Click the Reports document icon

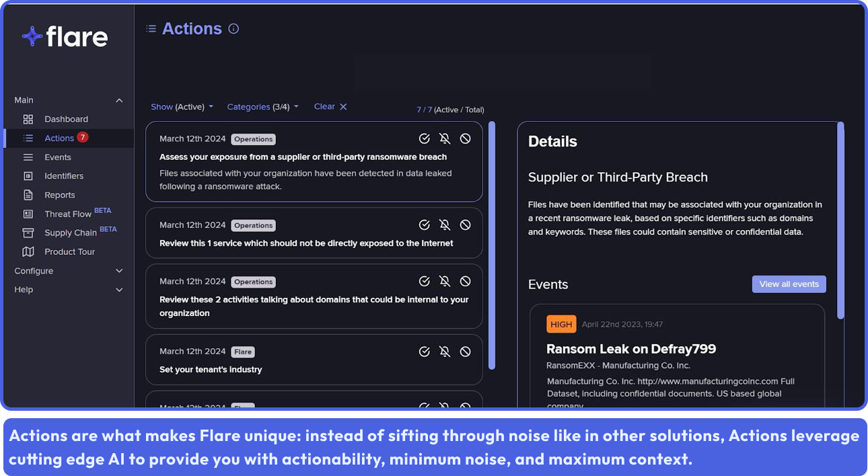(x=28, y=195)
